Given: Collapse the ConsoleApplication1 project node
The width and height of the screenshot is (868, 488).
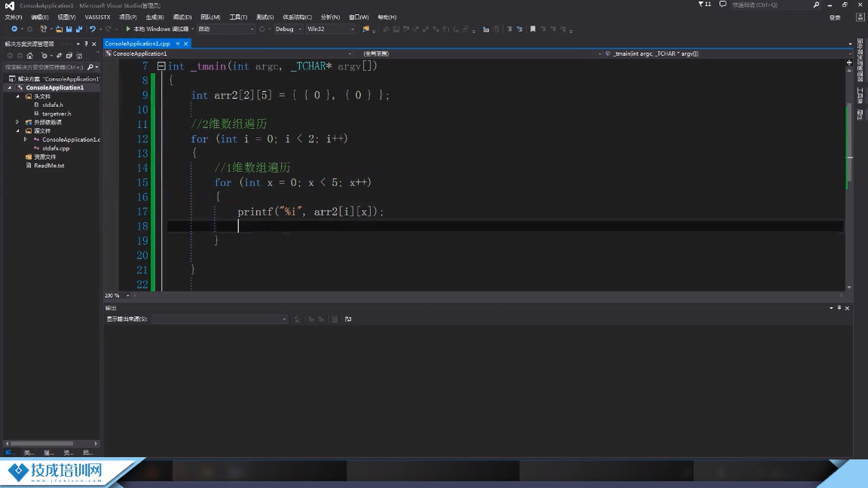Looking at the screenshot, I should (9, 87).
